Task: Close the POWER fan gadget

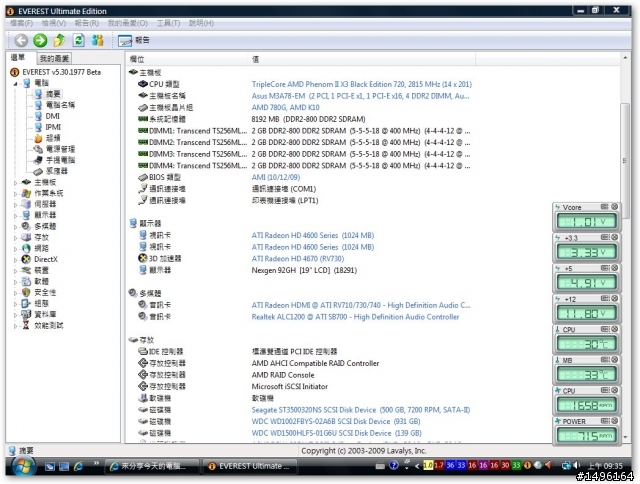Action: click(614, 421)
